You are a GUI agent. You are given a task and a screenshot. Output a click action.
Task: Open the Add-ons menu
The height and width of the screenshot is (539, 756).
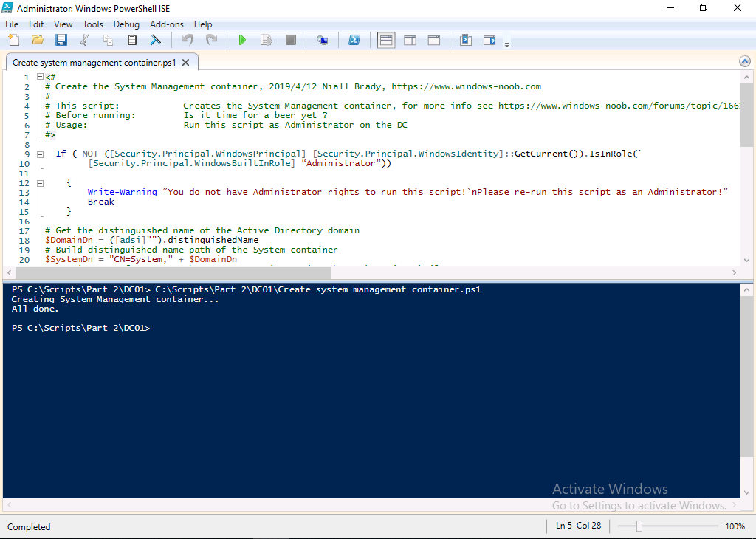[x=166, y=24]
